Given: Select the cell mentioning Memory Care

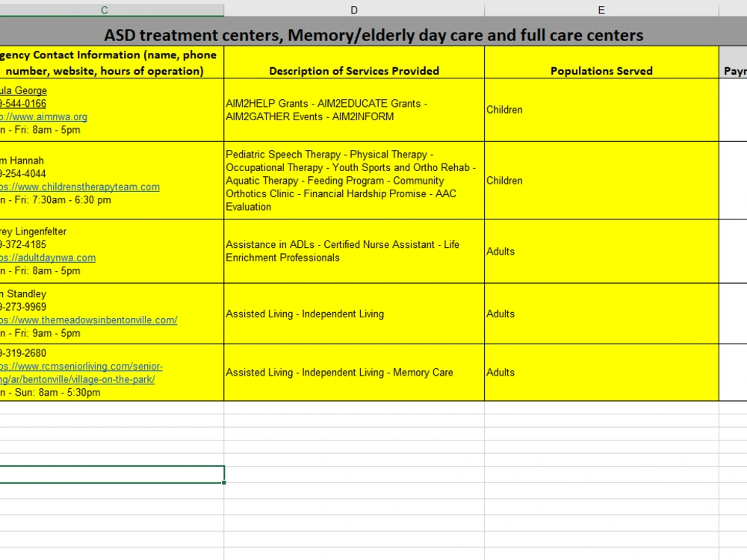Looking at the screenshot, I should pos(354,373).
